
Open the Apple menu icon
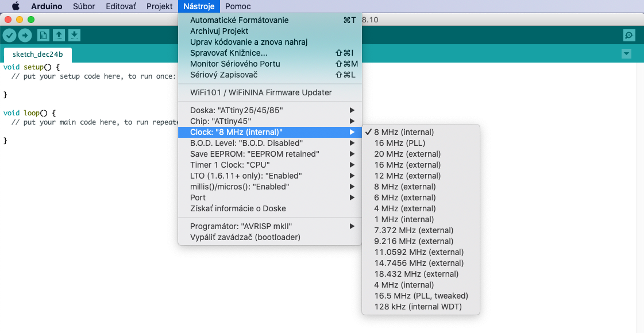[x=16, y=6]
